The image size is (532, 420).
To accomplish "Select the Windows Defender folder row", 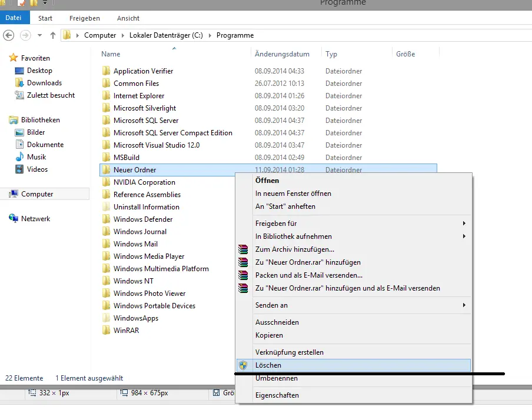I will coord(143,219).
